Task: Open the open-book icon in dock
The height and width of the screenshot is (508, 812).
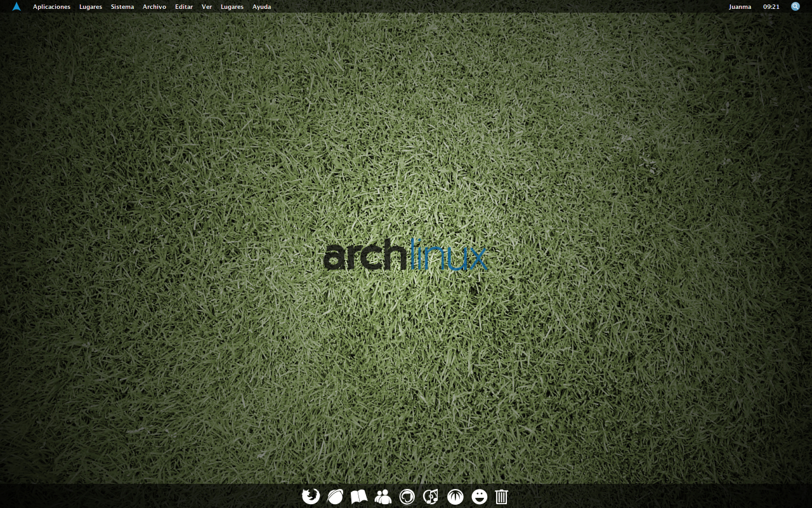Action: coord(359,497)
